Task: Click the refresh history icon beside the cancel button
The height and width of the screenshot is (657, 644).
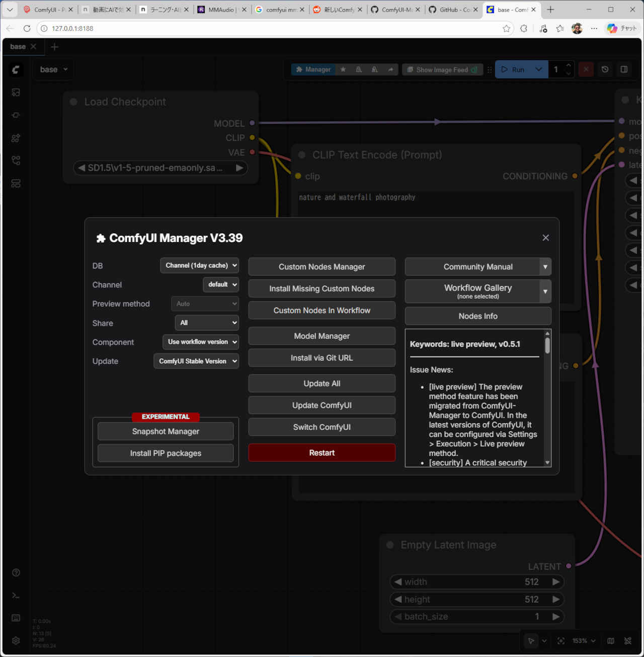Action: point(605,69)
